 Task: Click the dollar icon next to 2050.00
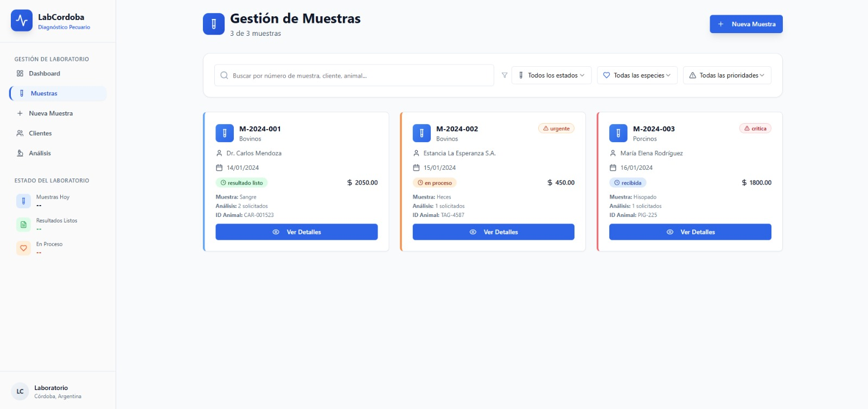[350, 183]
